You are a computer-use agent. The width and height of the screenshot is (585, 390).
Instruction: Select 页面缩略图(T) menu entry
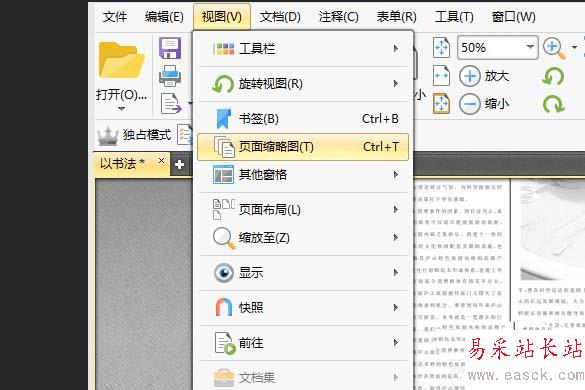pos(303,147)
